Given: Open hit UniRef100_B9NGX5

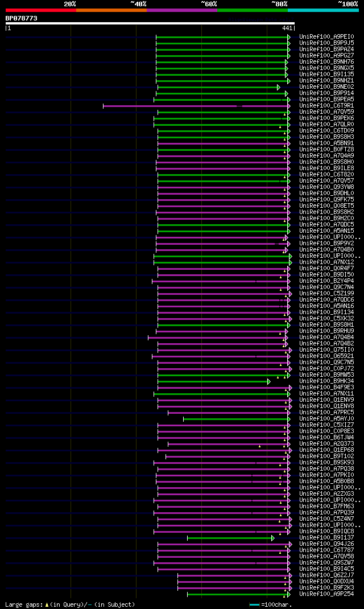Looking at the screenshot, I should 326,68.
